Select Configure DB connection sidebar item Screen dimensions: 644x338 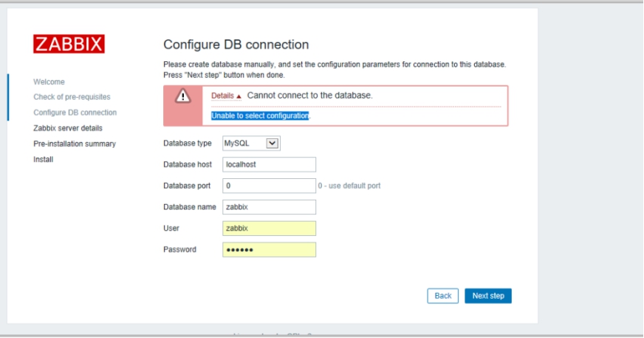click(75, 112)
